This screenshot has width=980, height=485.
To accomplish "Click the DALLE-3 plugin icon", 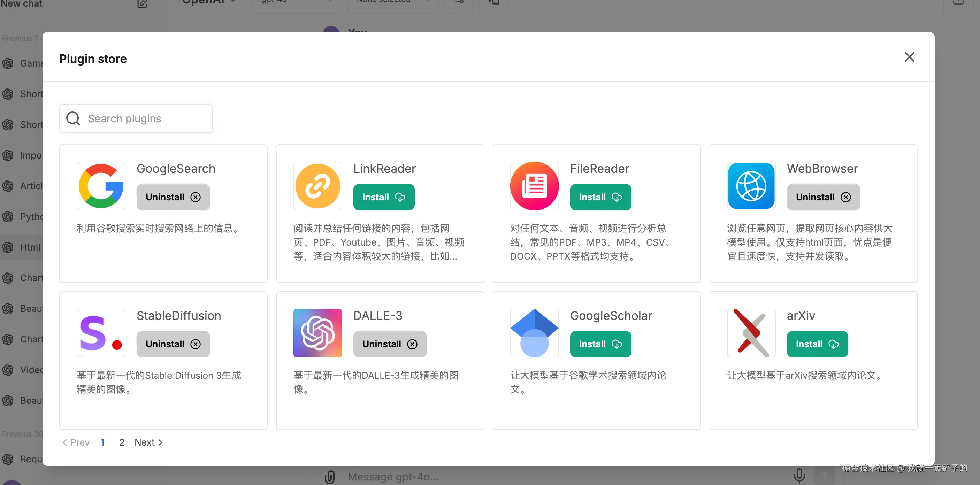I will pyautogui.click(x=317, y=333).
